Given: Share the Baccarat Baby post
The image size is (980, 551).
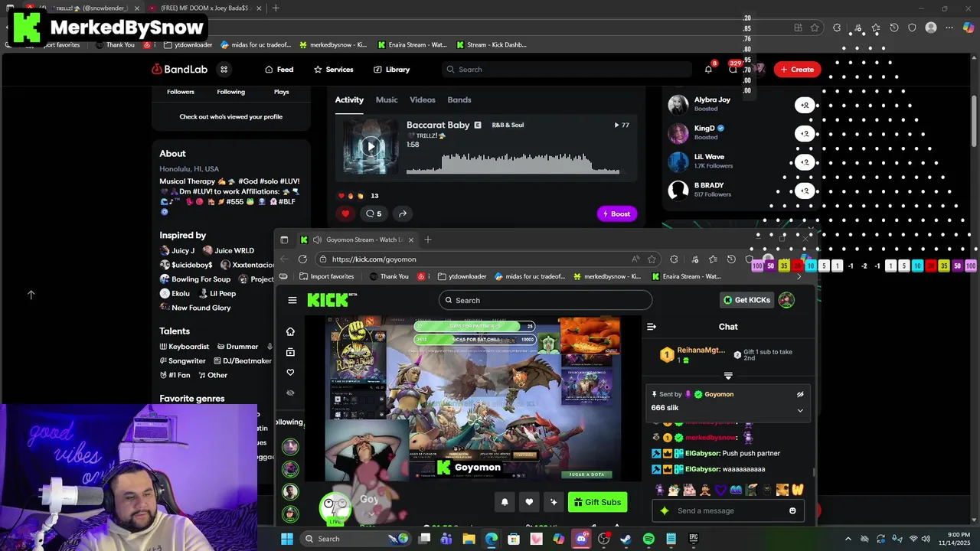Looking at the screenshot, I should (x=403, y=214).
